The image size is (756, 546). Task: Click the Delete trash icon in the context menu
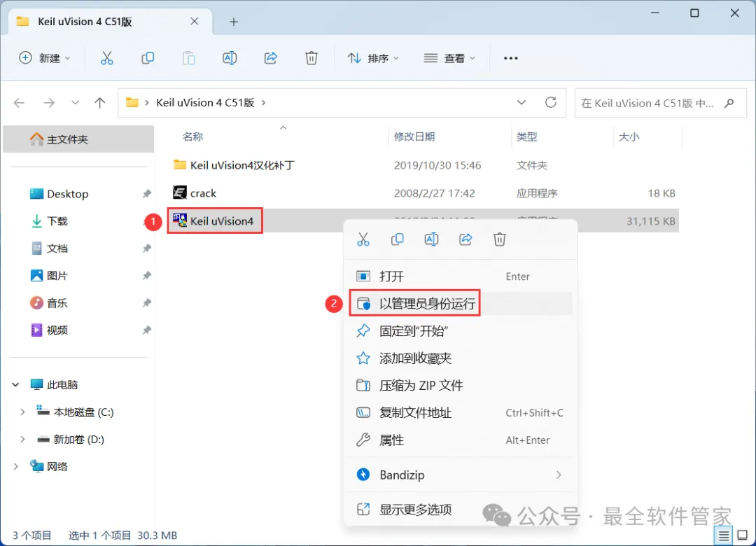click(500, 239)
